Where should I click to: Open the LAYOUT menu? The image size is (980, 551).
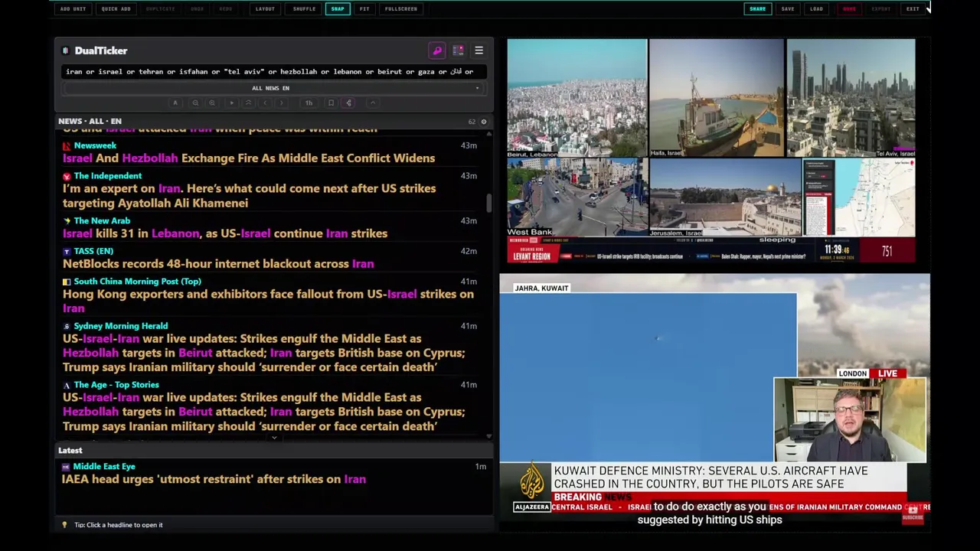(x=265, y=9)
